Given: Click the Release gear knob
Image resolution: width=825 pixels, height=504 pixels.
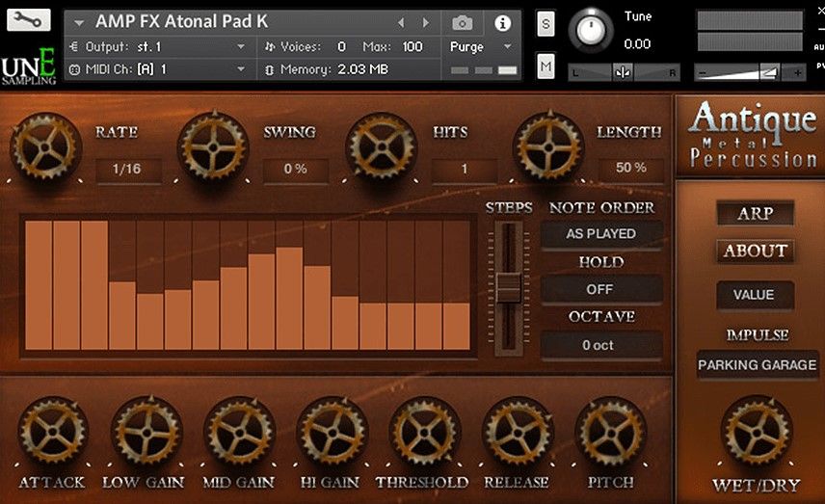Looking at the screenshot, I should pos(518,432).
